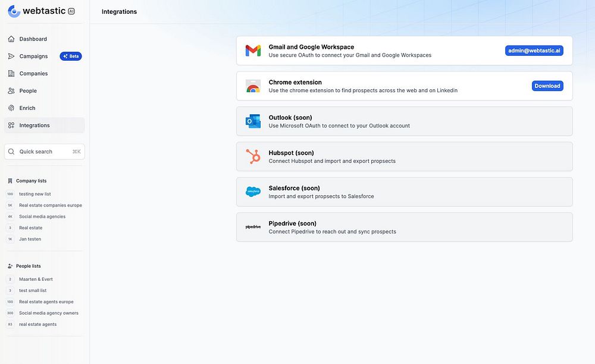Select the Outlook (soon) integration card

point(404,121)
